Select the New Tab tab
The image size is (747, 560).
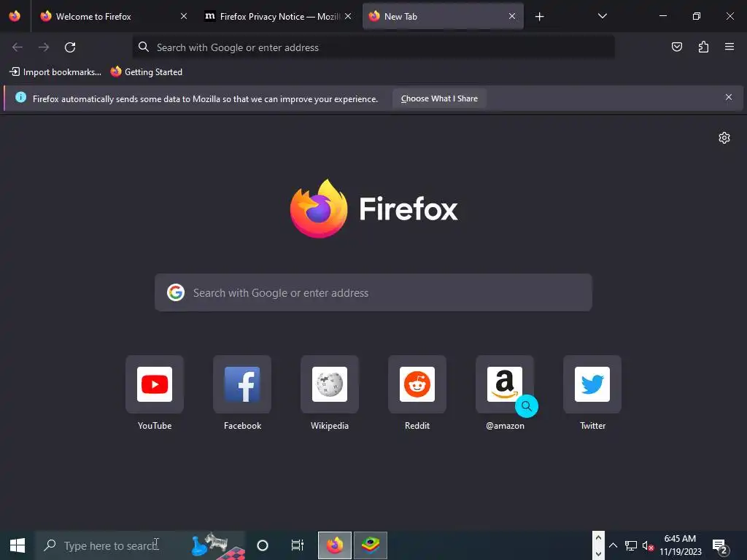[x=443, y=16]
